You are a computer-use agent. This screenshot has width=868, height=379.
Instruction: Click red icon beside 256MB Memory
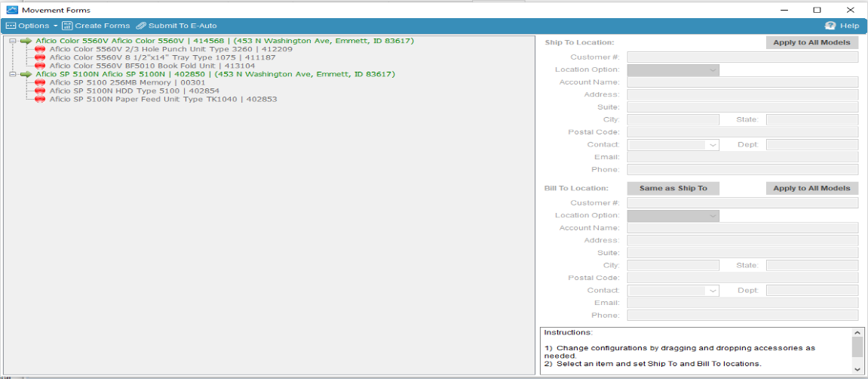[x=40, y=82]
